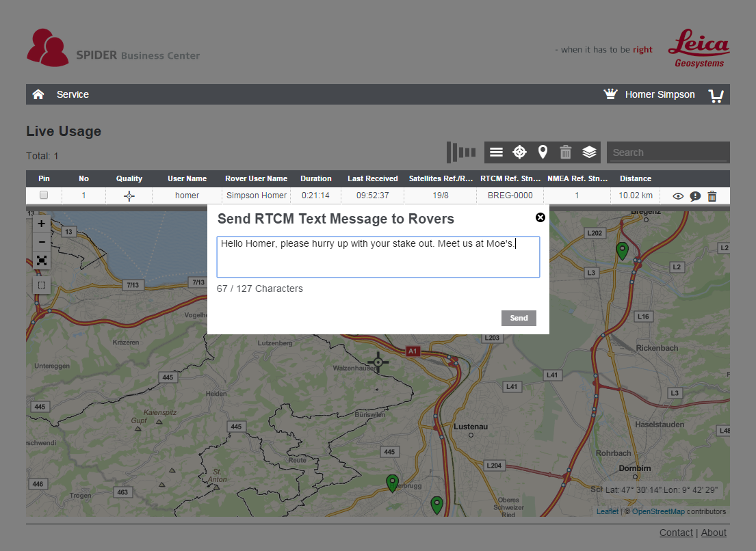Open the Homer Simpson user menu
The image size is (756, 551).
(660, 94)
